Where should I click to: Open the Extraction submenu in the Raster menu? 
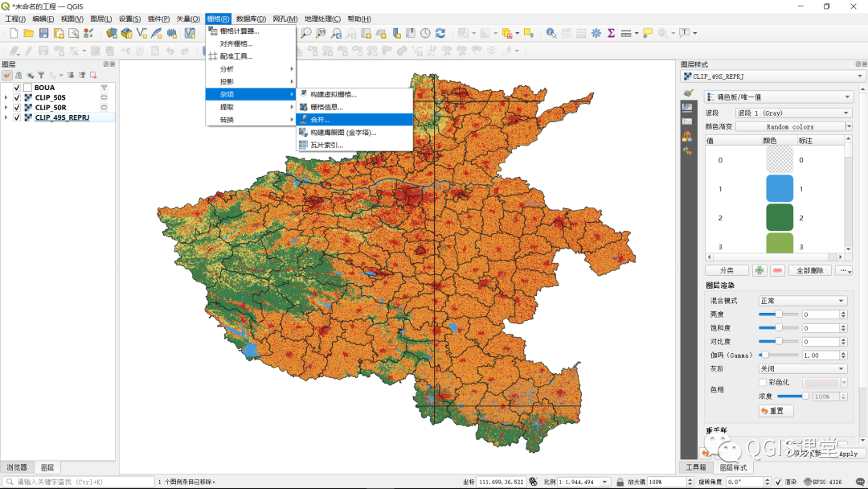(x=250, y=107)
